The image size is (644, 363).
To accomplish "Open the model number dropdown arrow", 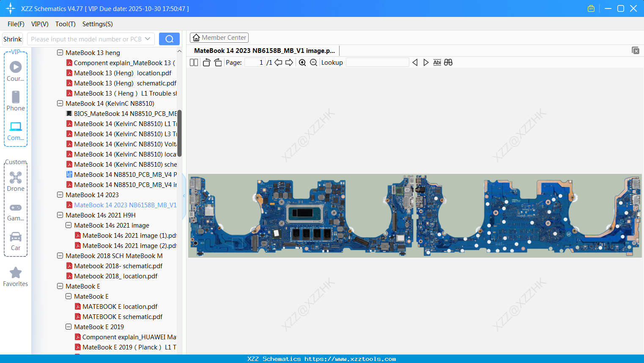I will point(148,39).
